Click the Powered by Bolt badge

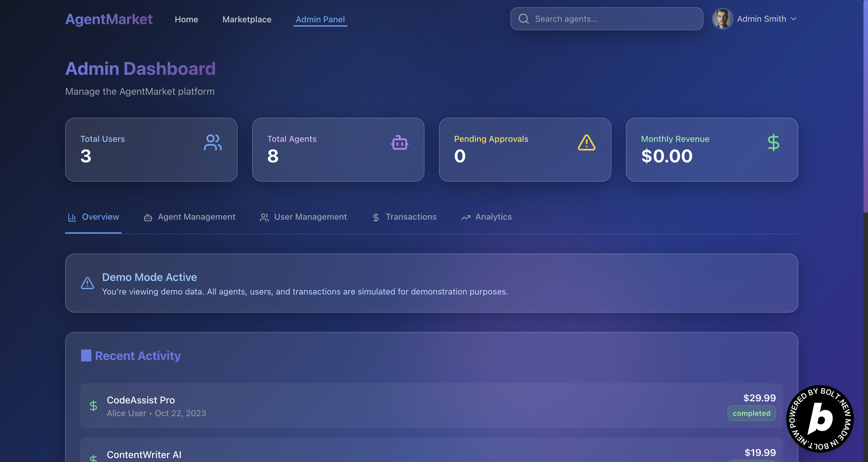click(820, 419)
